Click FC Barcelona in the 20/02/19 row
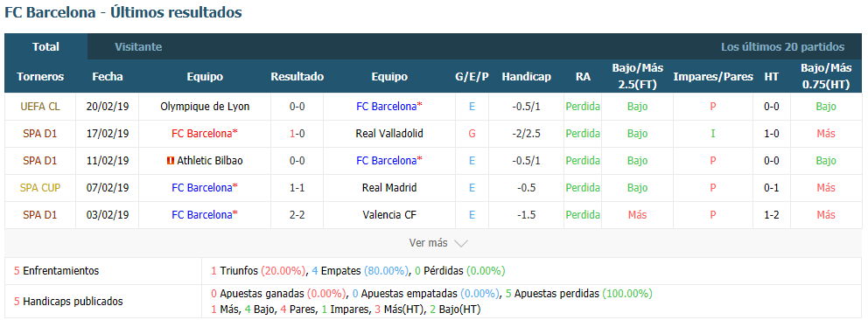This screenshot has width=868, height=320. [x=389, y=107]
